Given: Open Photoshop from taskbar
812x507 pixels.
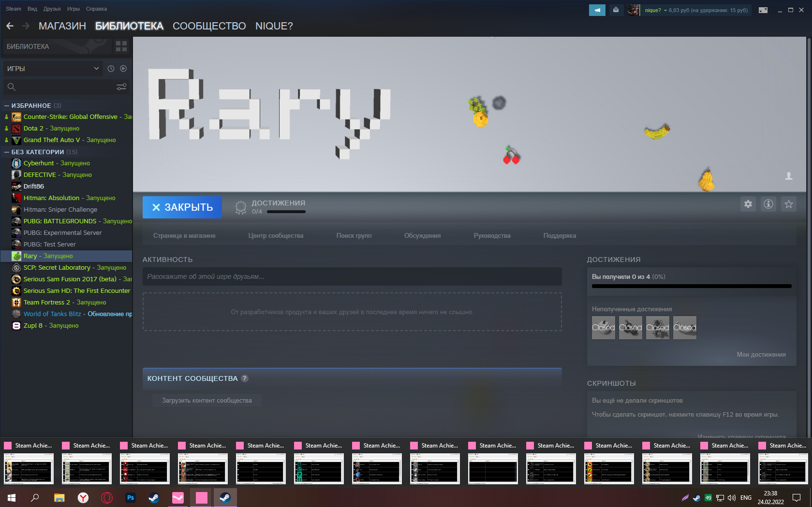Looking at the screenshot, I should pos(131,497).
